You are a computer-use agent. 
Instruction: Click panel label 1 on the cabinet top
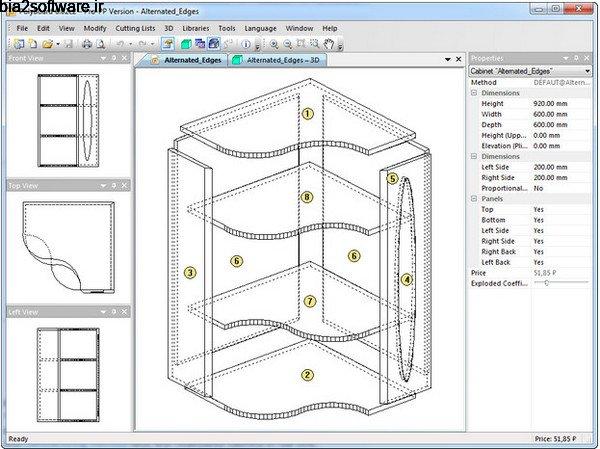pyautogui.click(x=307, y=114)
